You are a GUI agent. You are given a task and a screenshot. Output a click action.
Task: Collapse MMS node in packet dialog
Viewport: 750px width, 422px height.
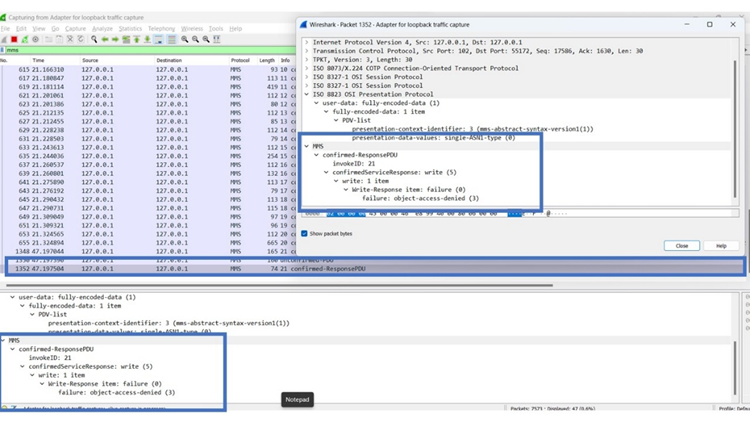tap(307, 146)
